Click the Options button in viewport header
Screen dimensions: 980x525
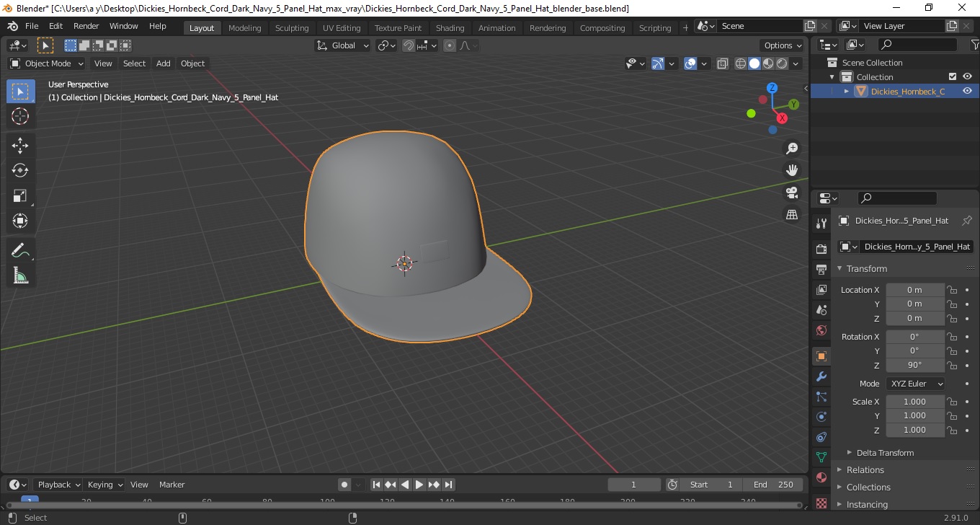click(x=783, y=45)
